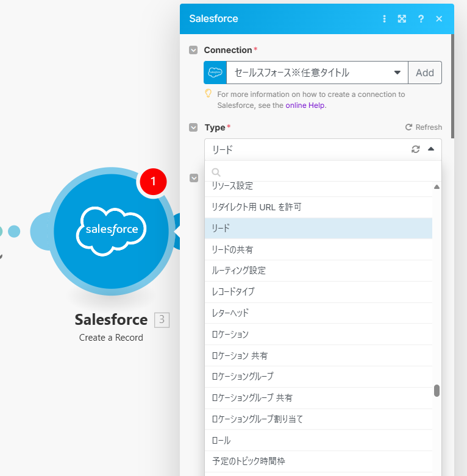Close the Salesforce settings panel

tap(439, 19)
